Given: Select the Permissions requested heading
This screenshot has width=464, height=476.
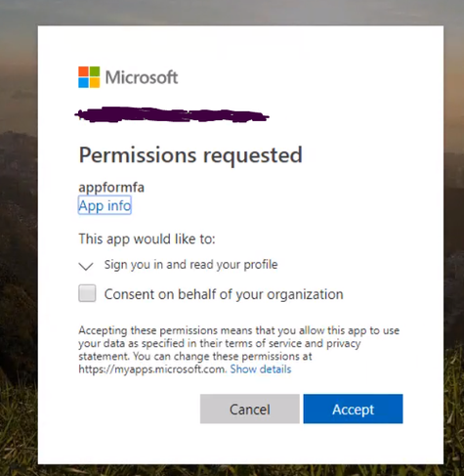Looking at the screenshot, I should [x=190, y=154].
